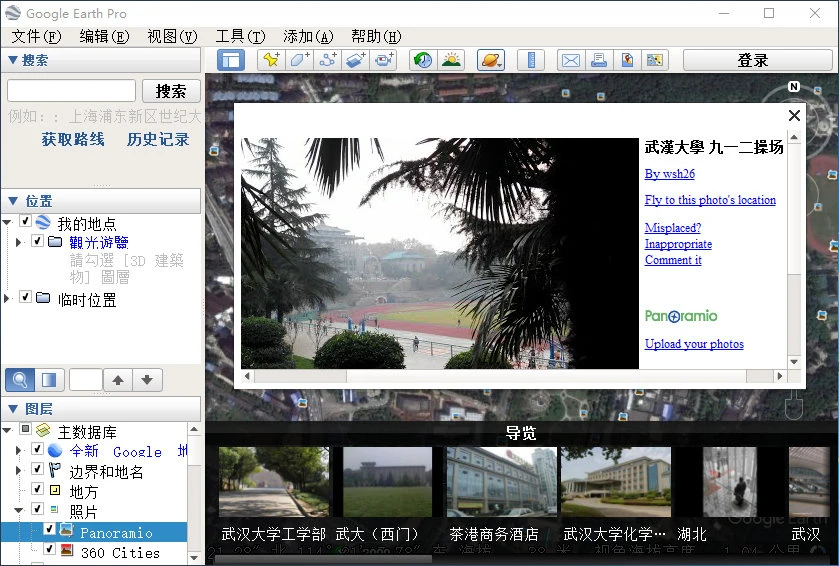Select the ruler measurement tool
This screenshot has width=839, height=566.
click(x=530, y=60)
